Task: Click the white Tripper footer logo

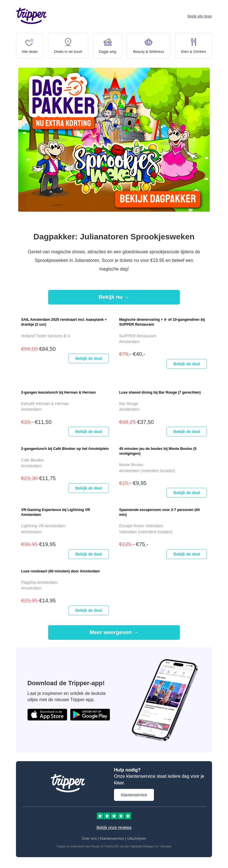Action: click(x=68, y=782)
